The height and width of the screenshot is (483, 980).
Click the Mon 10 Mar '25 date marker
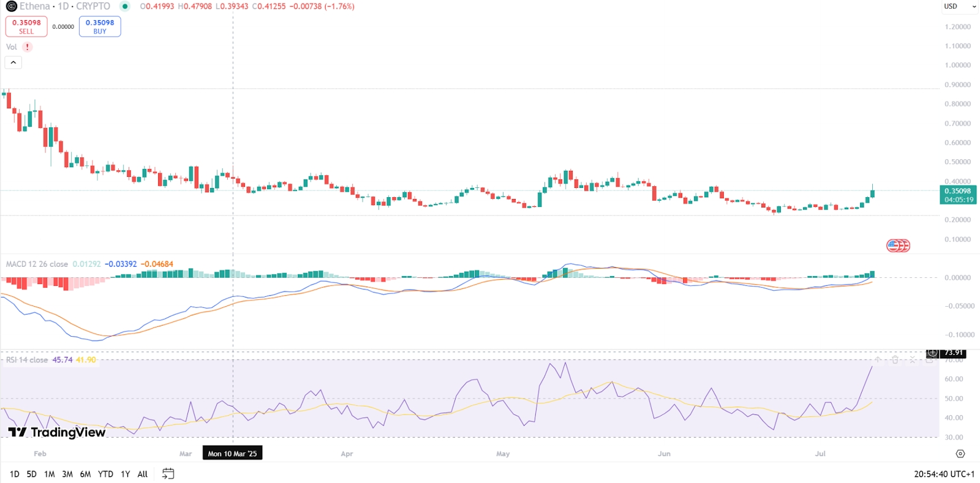tap(232, 454)
